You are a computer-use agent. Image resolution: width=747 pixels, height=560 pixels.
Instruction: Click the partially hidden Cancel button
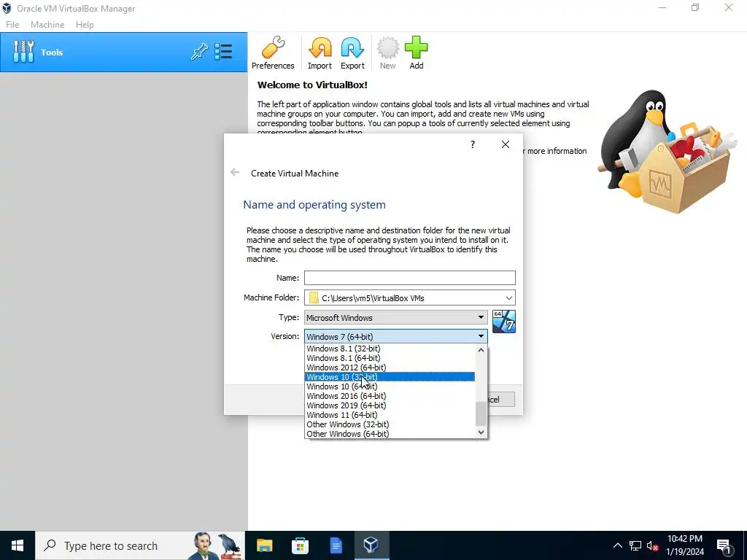(500, 400)
